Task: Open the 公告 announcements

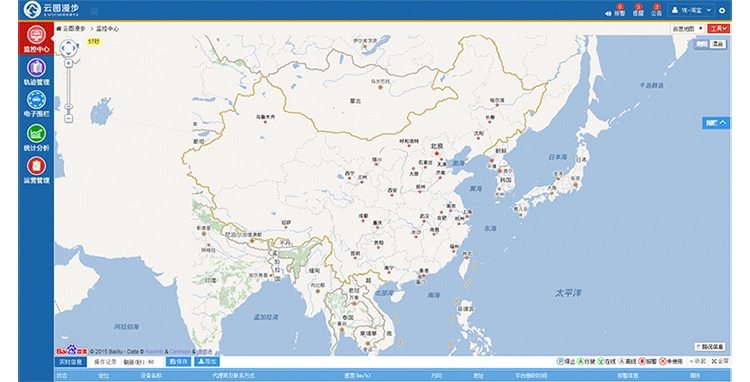Action: [x=656, y=11]
